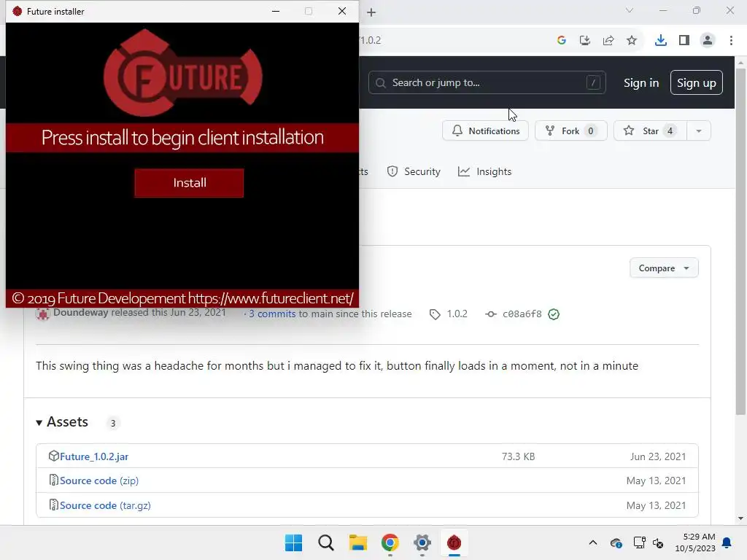The image size is (747, 560).
Task: Click the Install button in Future installer
Action: point(189,183)
